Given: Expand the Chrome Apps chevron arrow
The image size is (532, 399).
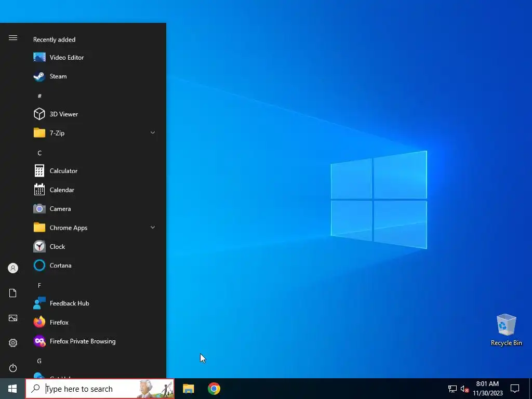Looking at the screenshot, I should pos(153,228).
